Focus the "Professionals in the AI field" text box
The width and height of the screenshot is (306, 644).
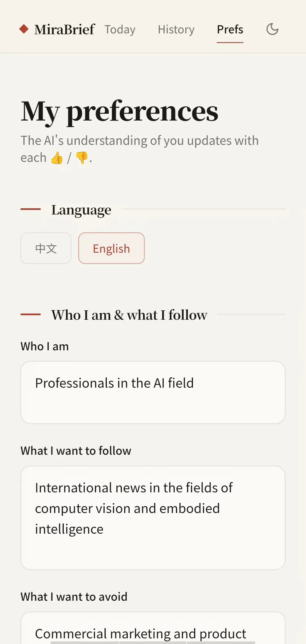pos(153,392)
